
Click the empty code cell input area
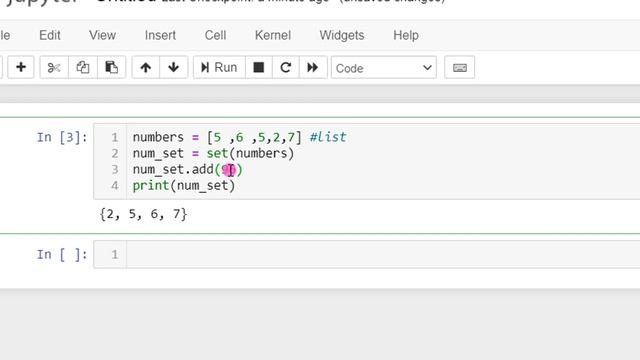click(x=383, y=254)
